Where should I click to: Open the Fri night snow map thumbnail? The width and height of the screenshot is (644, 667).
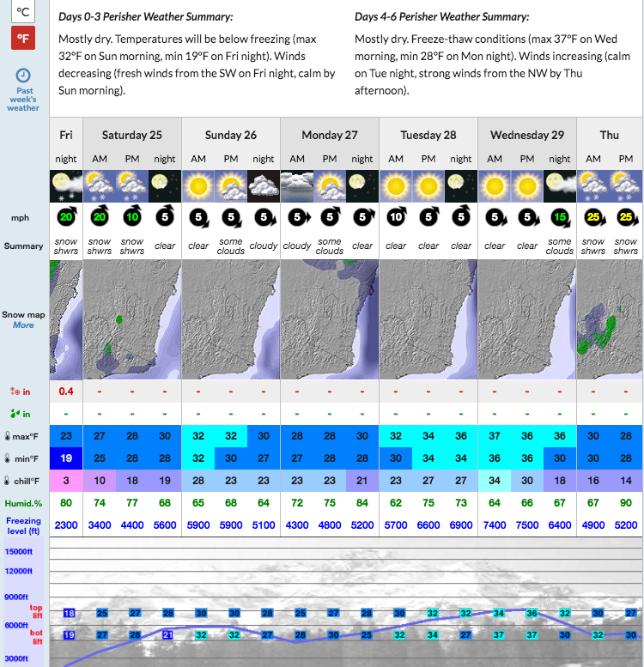point(66,319)
